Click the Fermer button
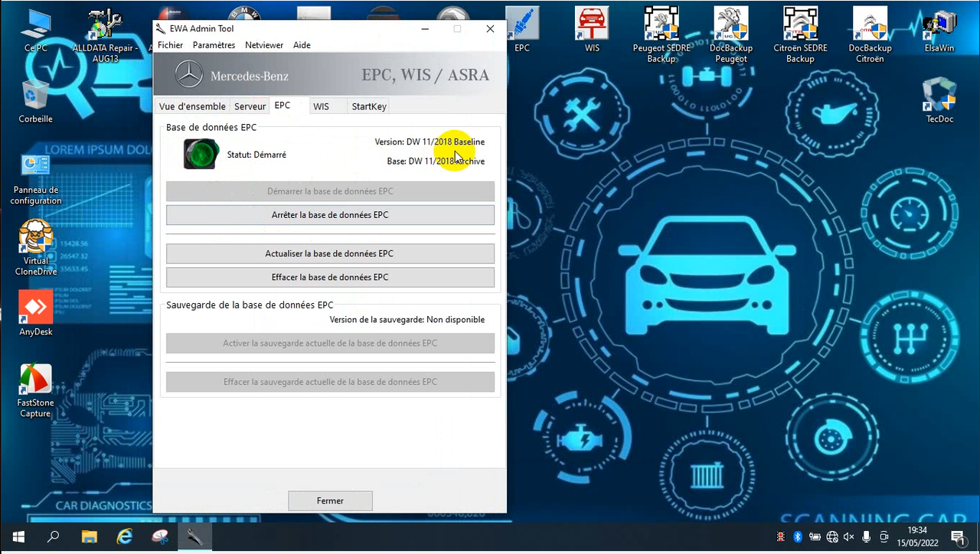This screenshot has width=980, height=554. (x=330, y=500)
